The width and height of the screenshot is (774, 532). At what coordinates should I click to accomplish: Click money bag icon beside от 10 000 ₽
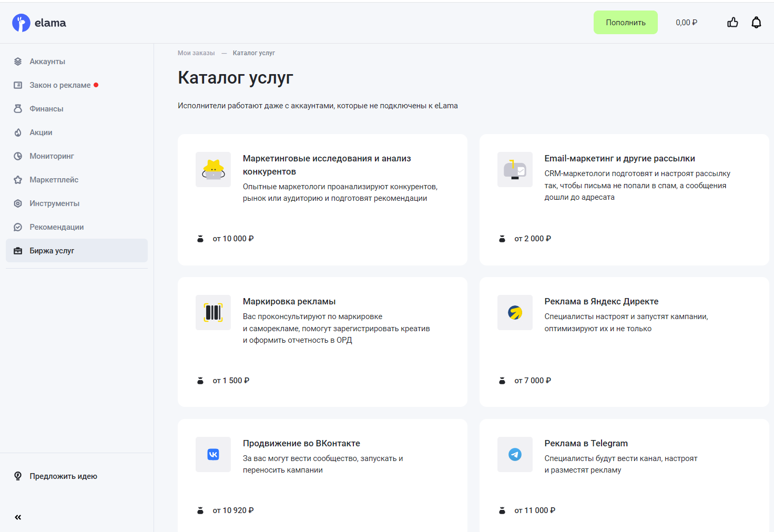click(x=200, y=239)
